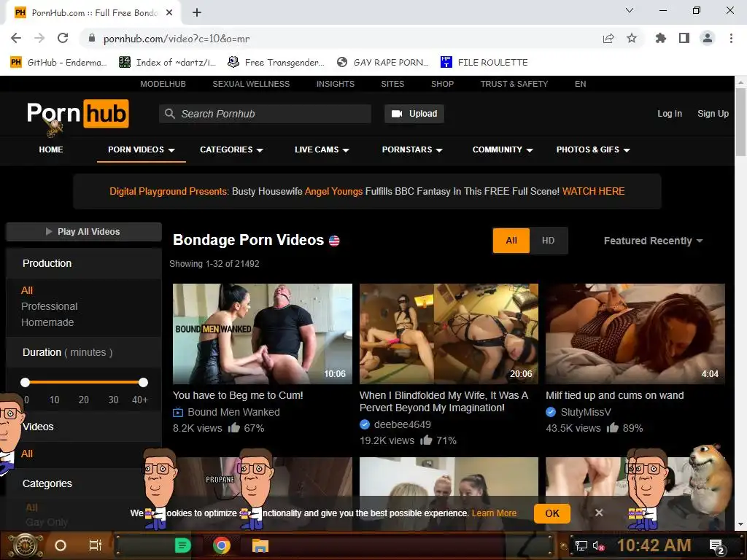Open the tab search chevron in title bar
This screenshot has width=747, height=560.
pos(630,10)
